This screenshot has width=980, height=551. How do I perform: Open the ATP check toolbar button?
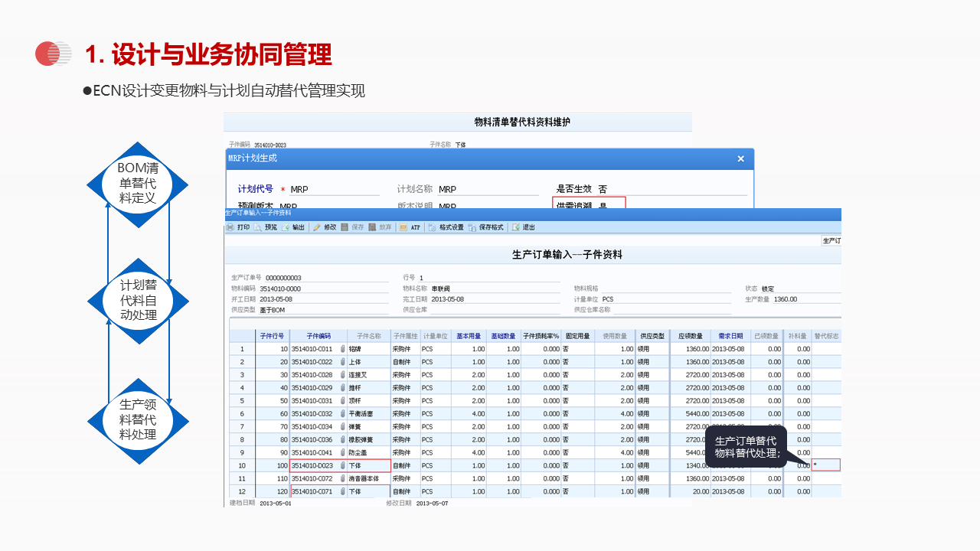point(410,227)
